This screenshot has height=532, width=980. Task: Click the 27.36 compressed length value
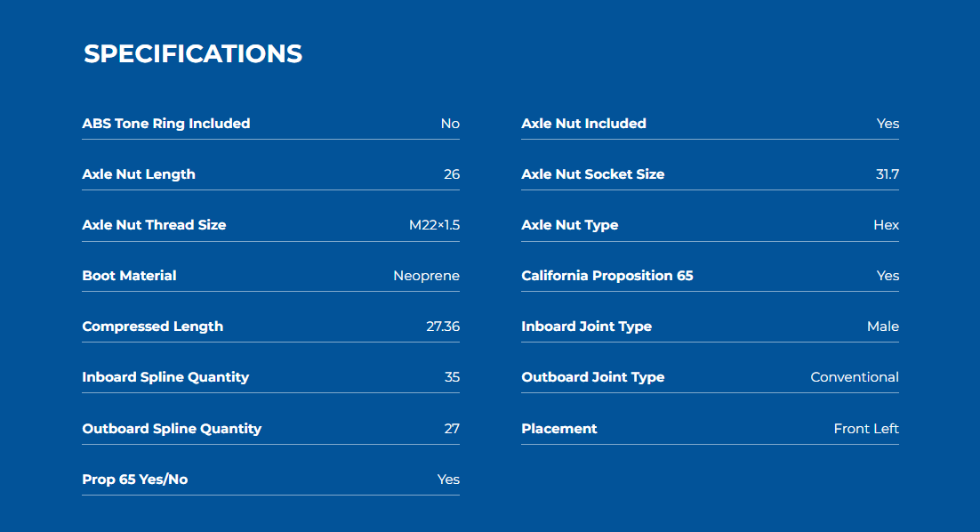pos(443,326)
